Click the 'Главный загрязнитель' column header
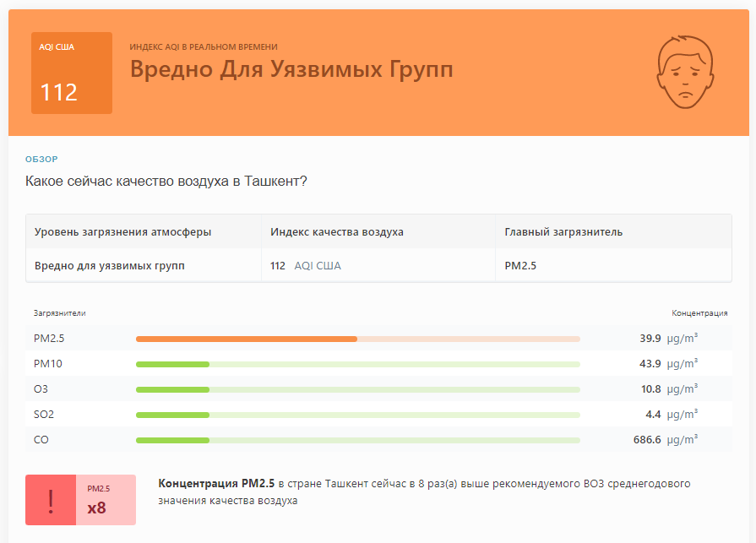 click(563, 231)
